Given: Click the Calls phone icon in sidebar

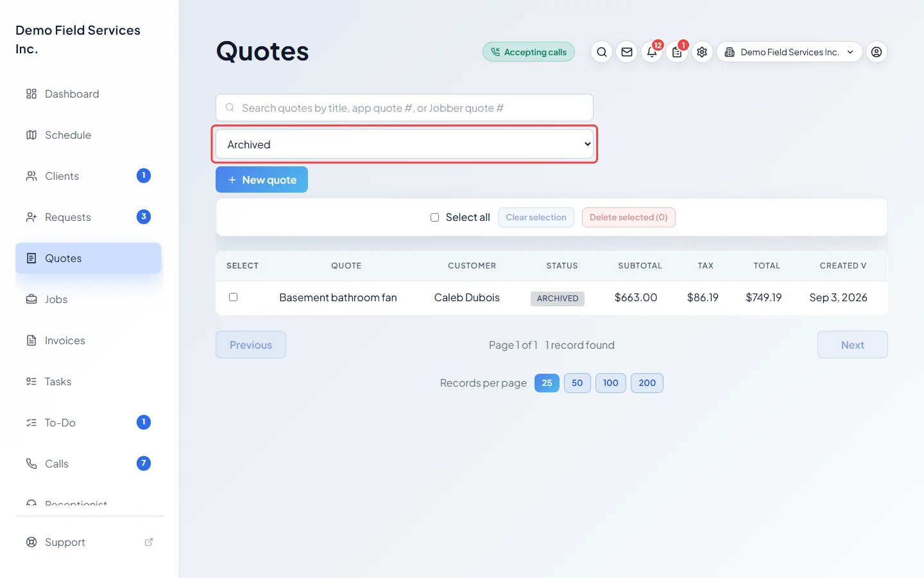Looking at the screenshot, I should click(x=31, y=464).
